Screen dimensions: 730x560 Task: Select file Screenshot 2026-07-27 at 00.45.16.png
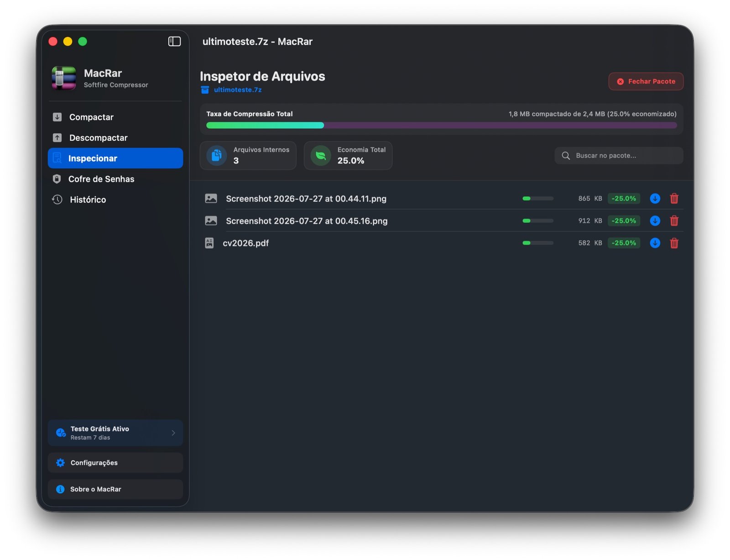point(441,221)
